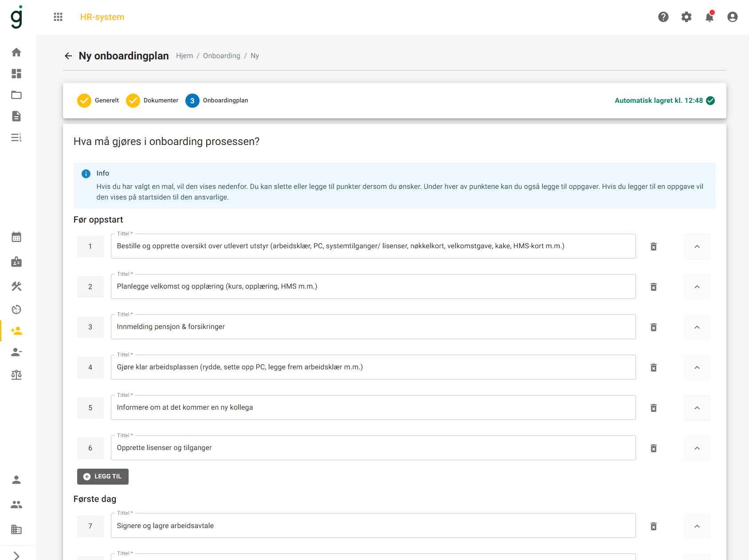This screenshot has width=749, height=560.
Task: Open the help question mark icon
Action: tap(663, 17)
